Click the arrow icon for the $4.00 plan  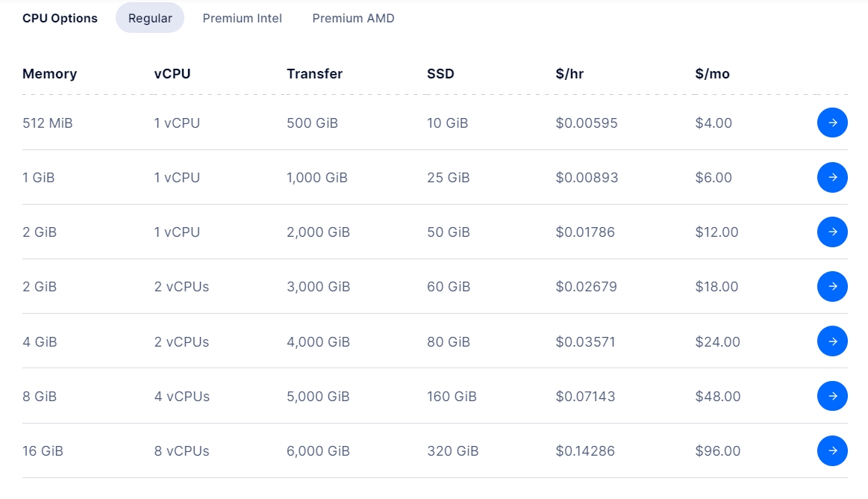pyautogui.click(x=832, y=123)
